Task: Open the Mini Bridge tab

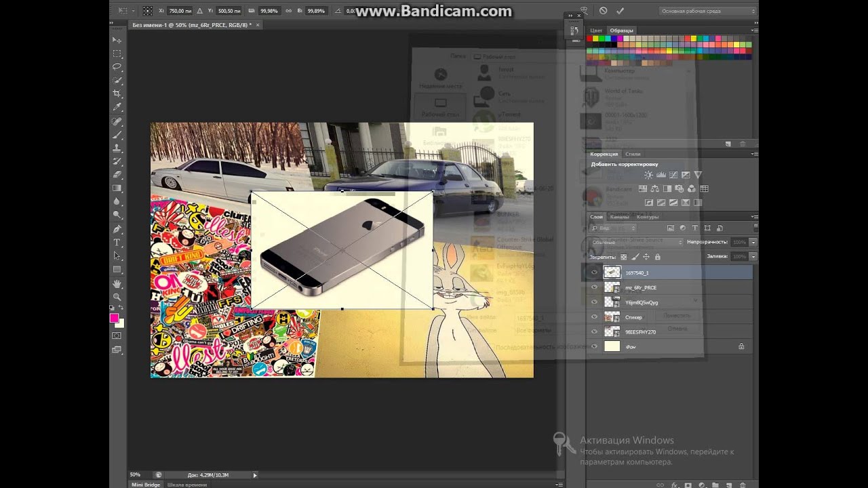Action: point(145,485)
